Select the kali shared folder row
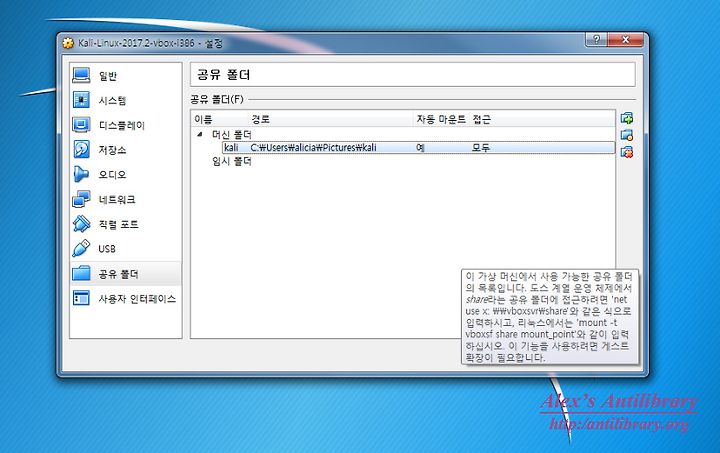720x453 pixels. (418, 148)
